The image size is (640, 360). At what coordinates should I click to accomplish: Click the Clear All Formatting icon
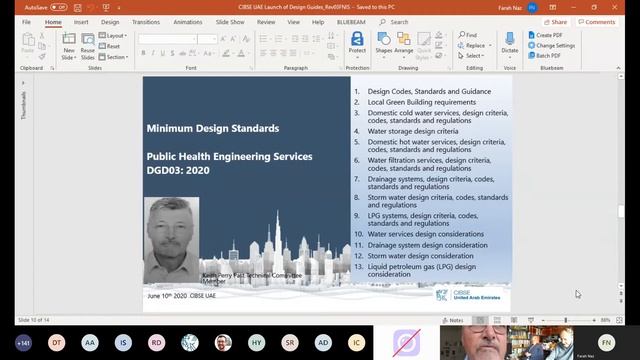click(246, 39)
